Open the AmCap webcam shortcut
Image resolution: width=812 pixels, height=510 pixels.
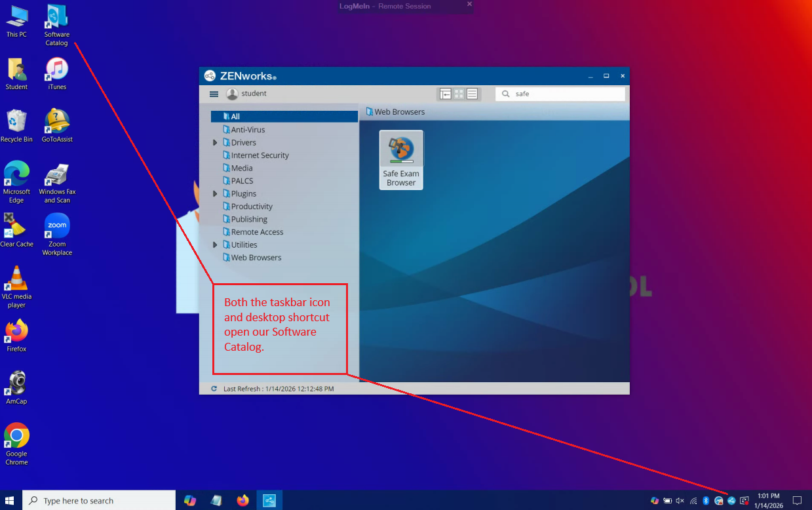click(16, 389)
